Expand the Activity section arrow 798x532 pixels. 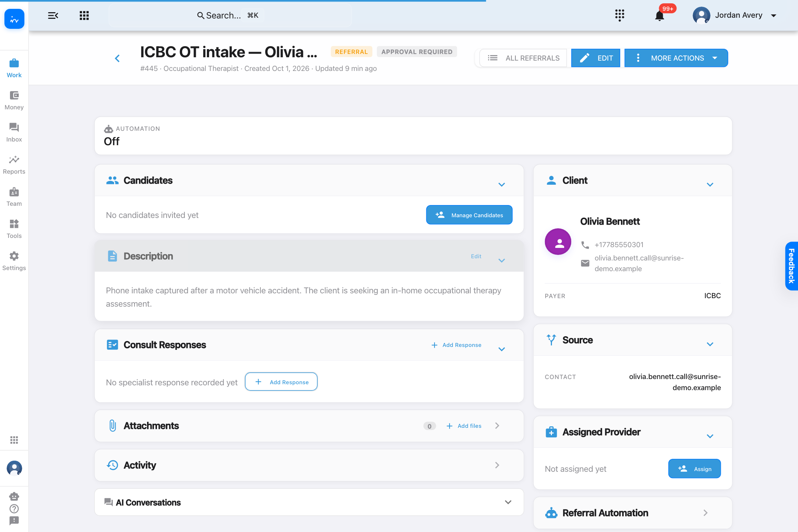click(497, 465)
